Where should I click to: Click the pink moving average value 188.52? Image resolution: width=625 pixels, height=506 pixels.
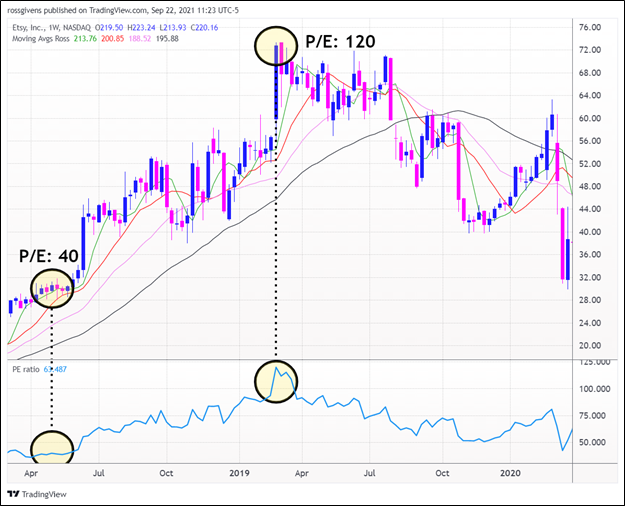[140, 39]
